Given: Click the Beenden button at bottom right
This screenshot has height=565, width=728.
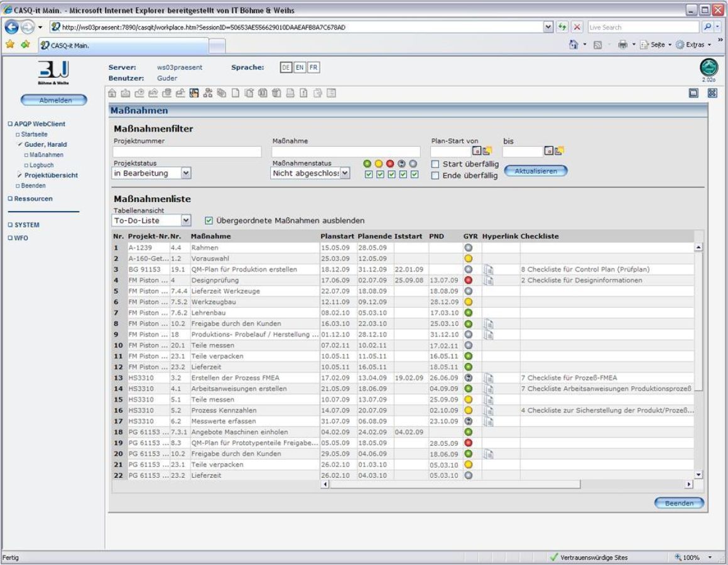Looking at the screenshot, I should (x=678, y=503).
